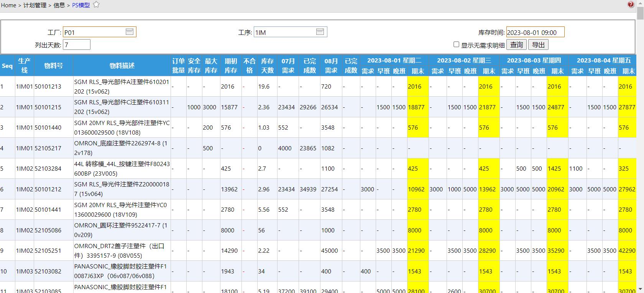Click the 不合格 column header

[249, 66]
